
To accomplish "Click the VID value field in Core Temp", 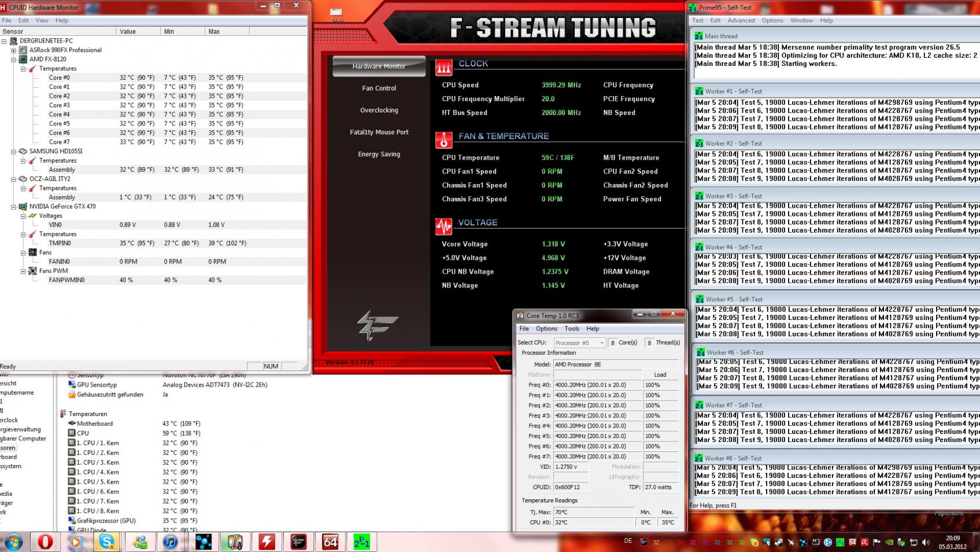I will (x=571, y=466).
